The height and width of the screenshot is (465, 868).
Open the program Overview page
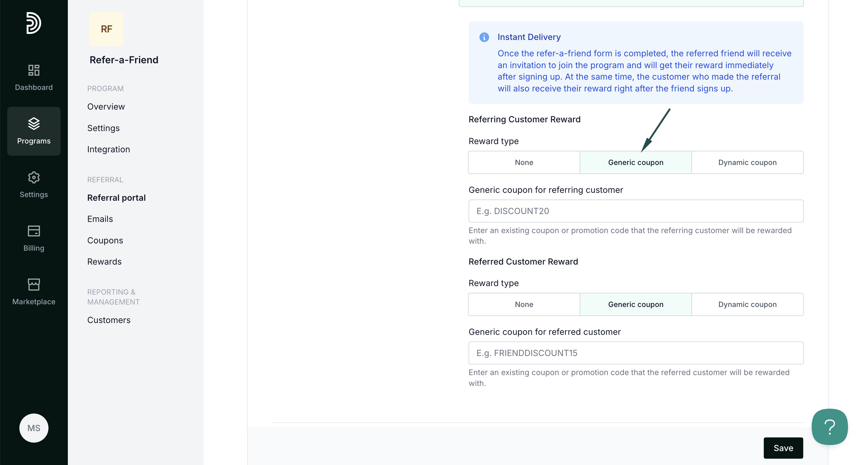pyautogui.click(x=106, y=107)
